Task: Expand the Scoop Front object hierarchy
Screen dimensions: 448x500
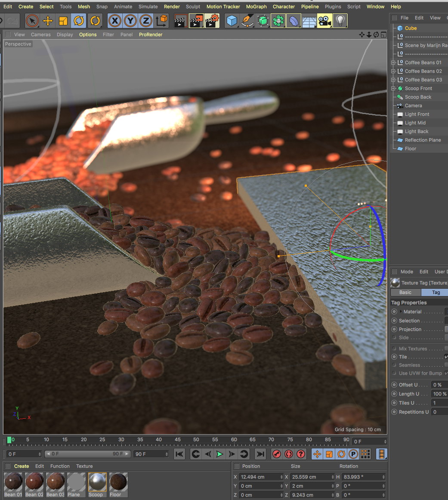Action: (x=393, y=88)
